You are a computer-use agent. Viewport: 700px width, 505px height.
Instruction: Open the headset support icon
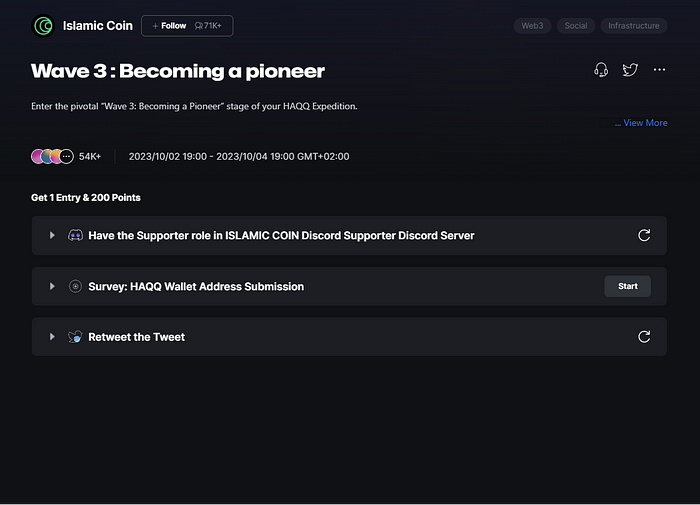click(x=601, y=70)
